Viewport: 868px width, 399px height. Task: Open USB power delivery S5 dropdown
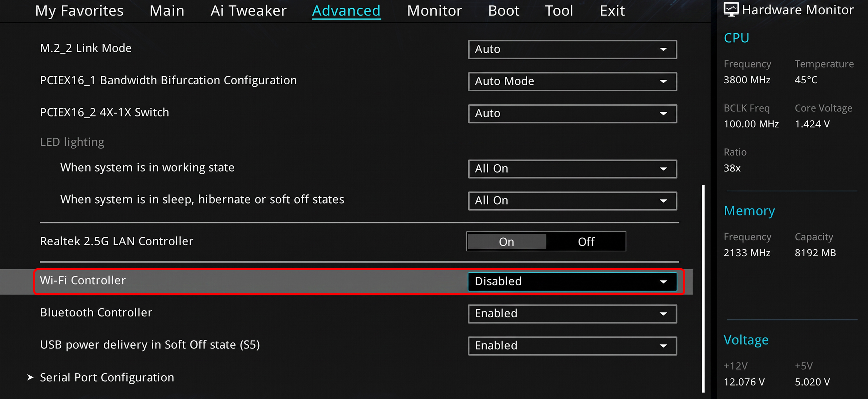pyautogui.click(x=572, y=345)
